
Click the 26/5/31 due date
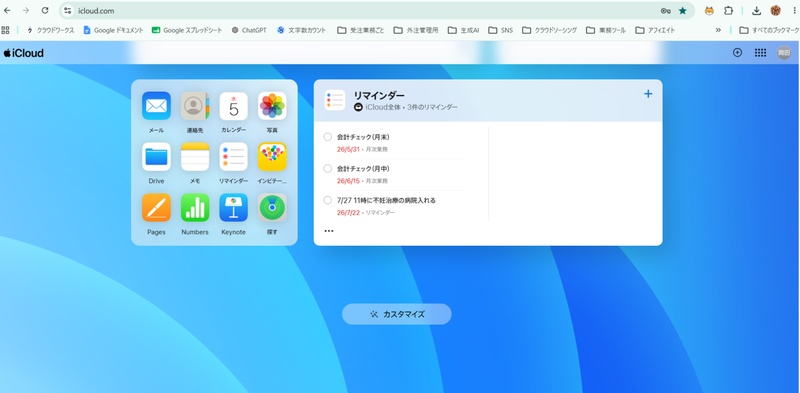coord(348,150)
